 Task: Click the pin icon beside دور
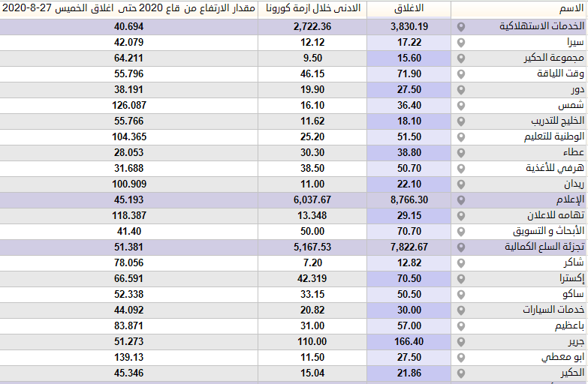coord(461,90)
